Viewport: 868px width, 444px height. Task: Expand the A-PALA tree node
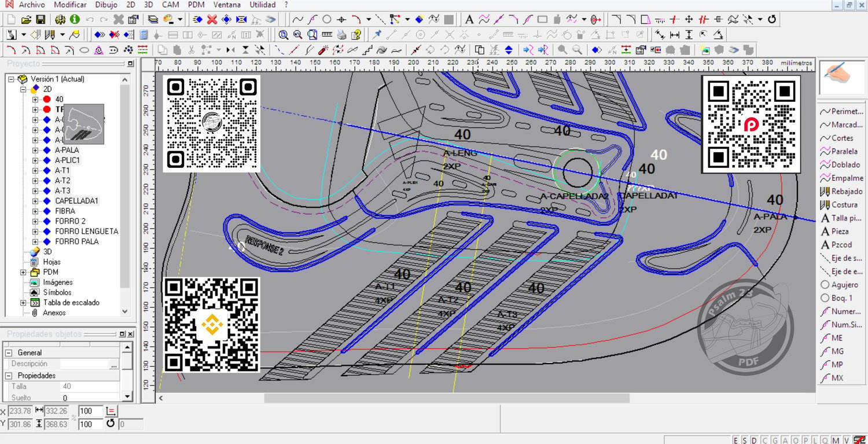click(35, 150)
